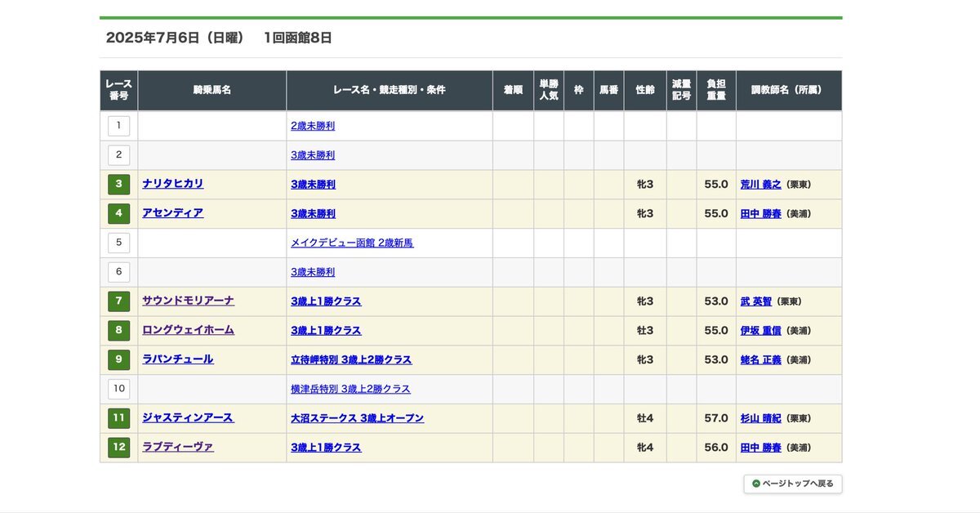Select green race number 3 badge
980x513 pixels.
click(118, 184)
